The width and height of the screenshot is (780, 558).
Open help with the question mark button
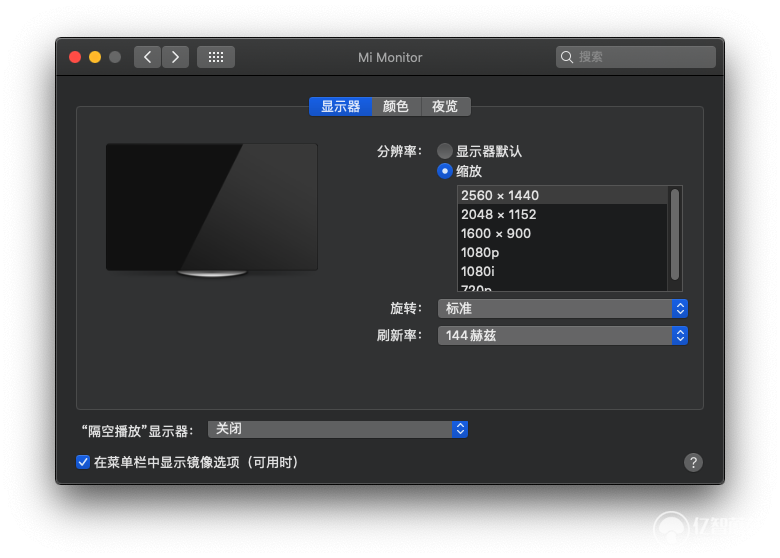[x=693, y=463]
